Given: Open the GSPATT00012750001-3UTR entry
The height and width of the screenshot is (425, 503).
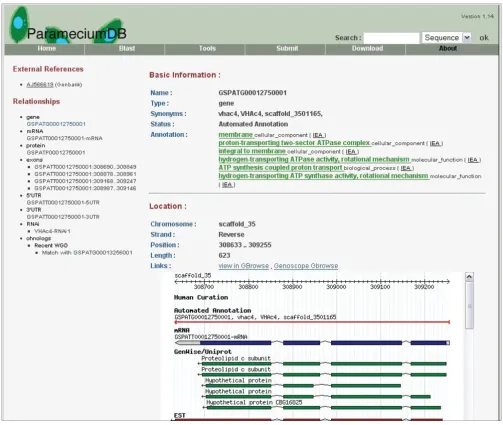Looking at the screenshot, I should tap(63, 217).
